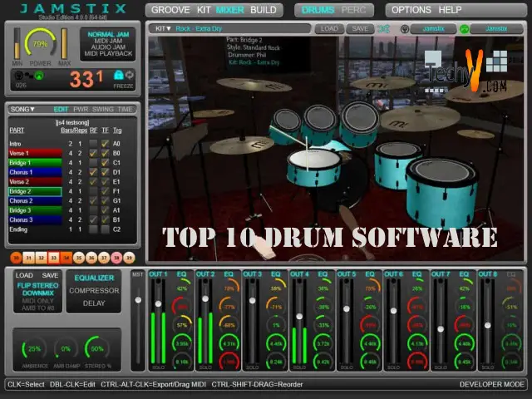Screen dimensions: 532x399
Task: Select the DRUMS view tab
Action: 318,10
